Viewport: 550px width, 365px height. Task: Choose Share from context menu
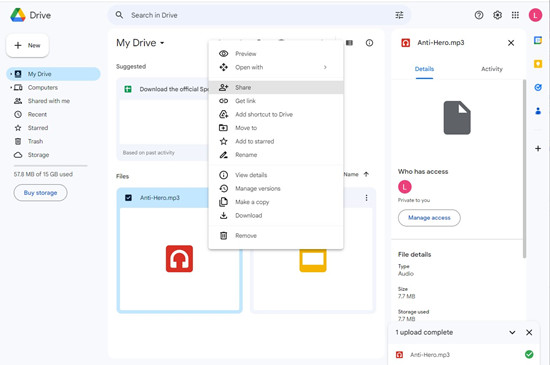[276, 88]
